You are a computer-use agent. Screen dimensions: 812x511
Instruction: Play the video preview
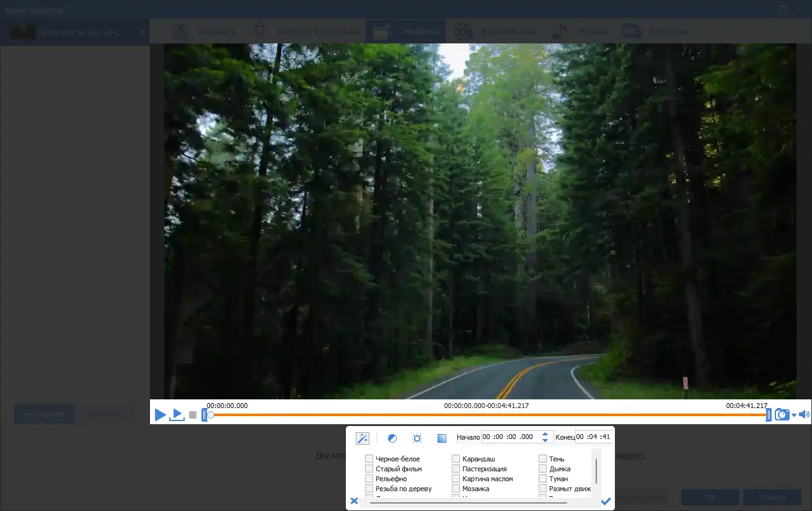point(161,415)
